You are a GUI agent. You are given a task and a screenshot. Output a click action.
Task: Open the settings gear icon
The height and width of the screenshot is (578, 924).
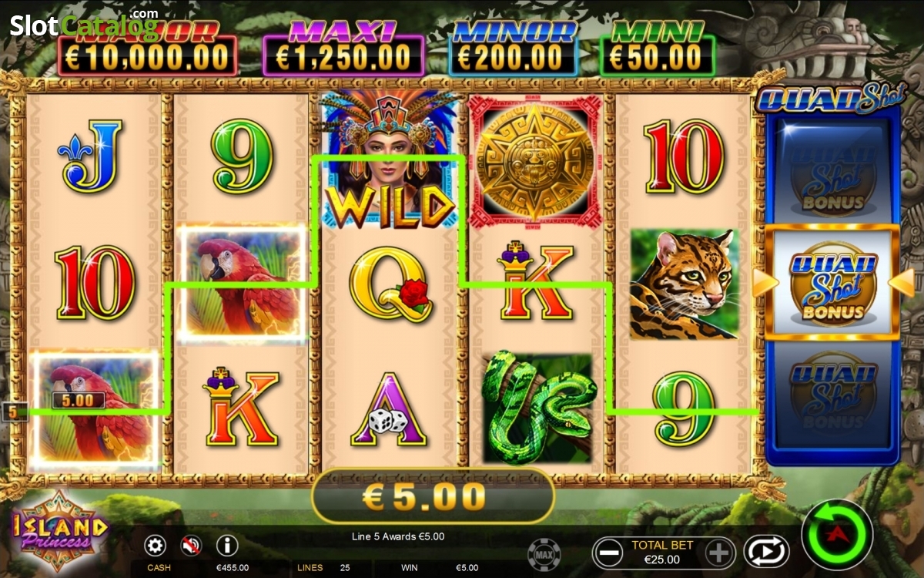(156, 546)
